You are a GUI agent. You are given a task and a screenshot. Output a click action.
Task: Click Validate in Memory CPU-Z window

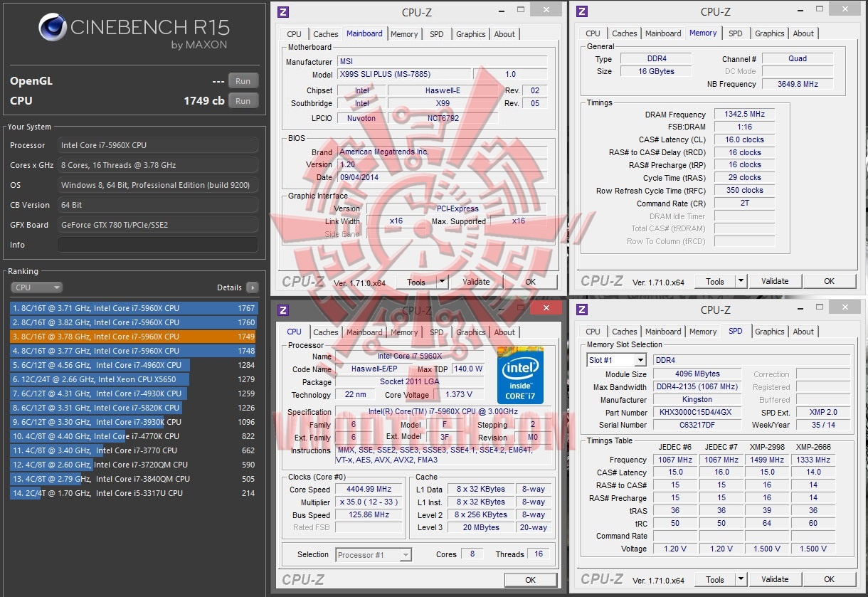click(775, 281)
